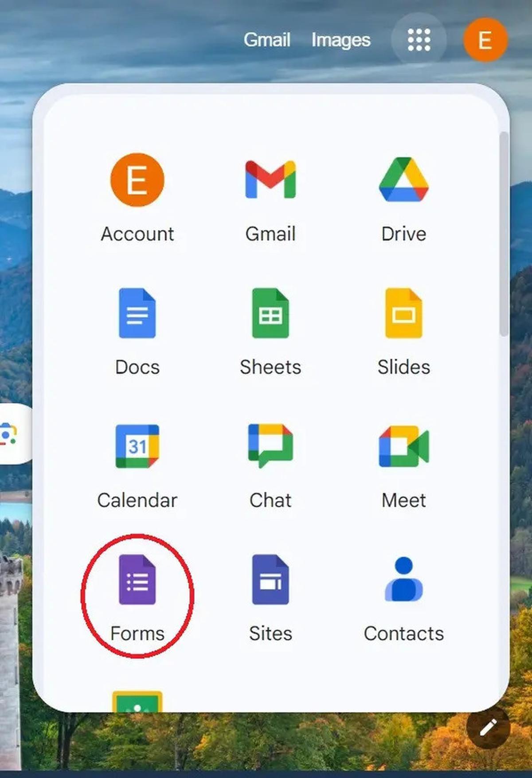
Task: Open Google Slides app icon
Action: pyautogui.click(x=403, y=313)
